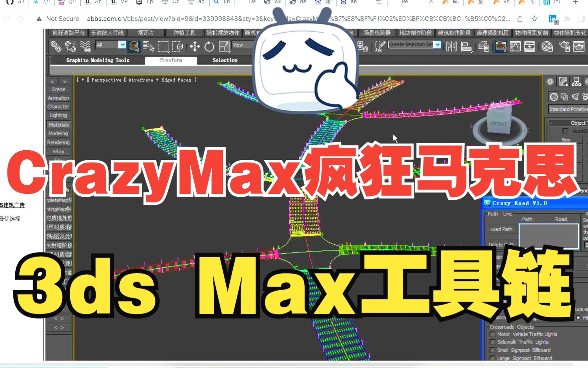Open the Render Setup icon
This screenshot has width=588, height=368.
[564, 46]
